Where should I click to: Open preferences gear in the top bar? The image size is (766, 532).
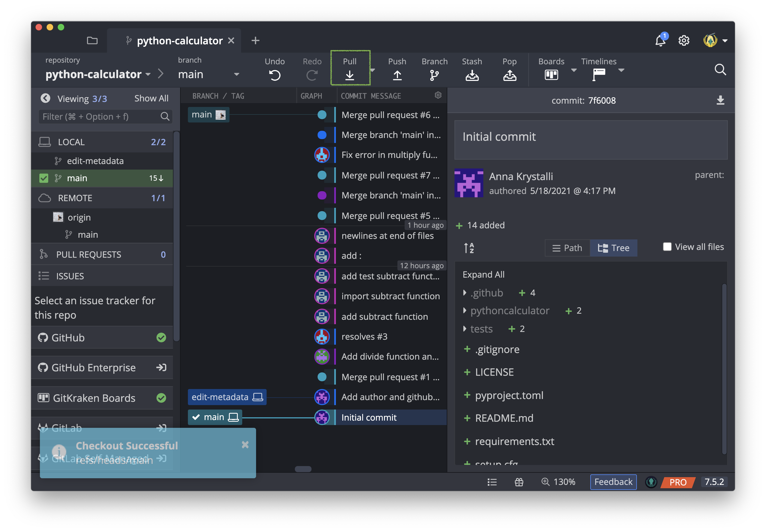pyautogui.click(x=684, y=40)
